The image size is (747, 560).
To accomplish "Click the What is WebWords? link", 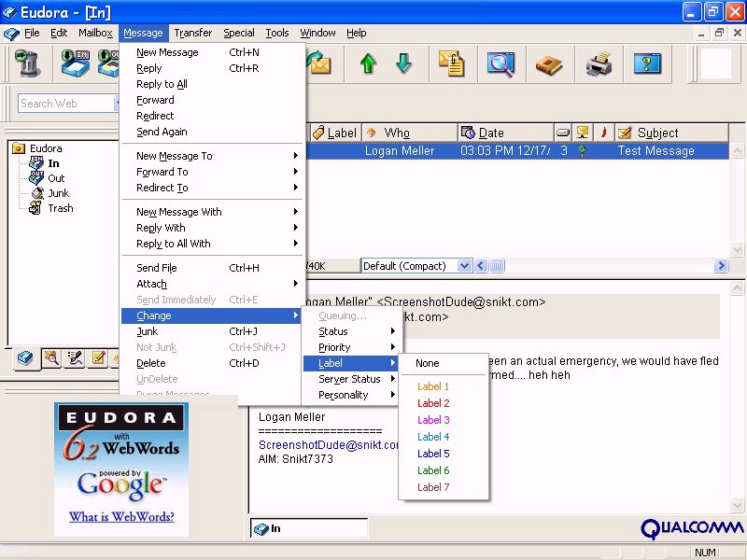I will point(121,517).
